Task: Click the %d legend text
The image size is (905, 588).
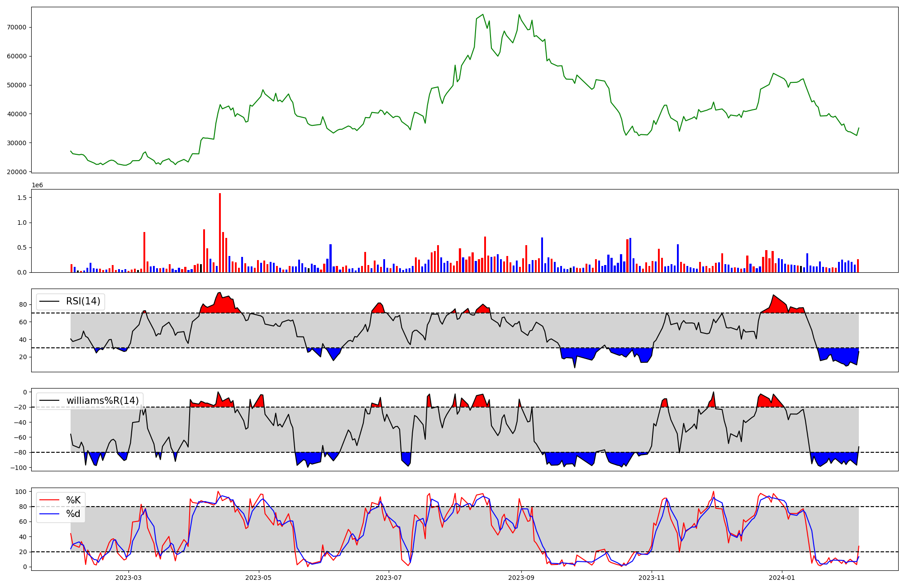Action: click(x=73, y=514)
